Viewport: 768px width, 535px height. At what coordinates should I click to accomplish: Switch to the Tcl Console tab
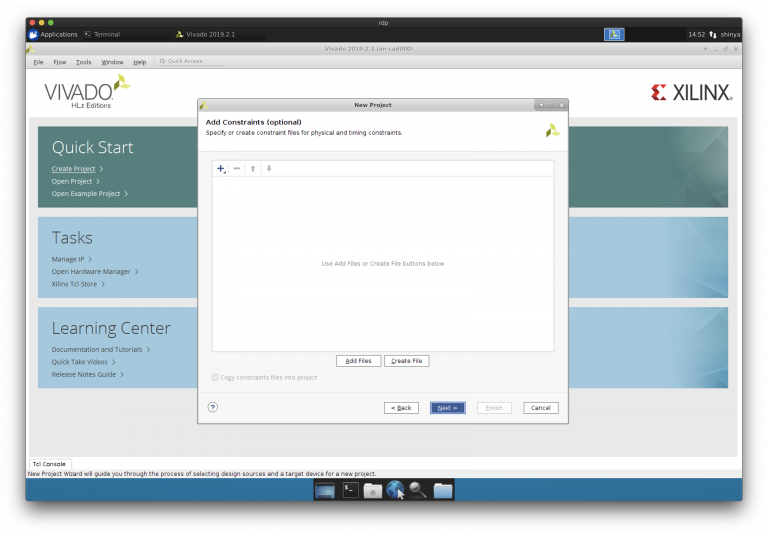click(49, 464)
